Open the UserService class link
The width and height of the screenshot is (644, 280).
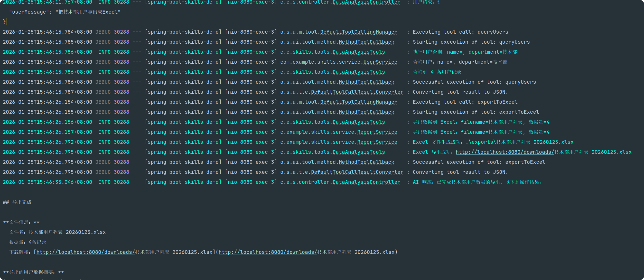click(x=380, y=62)
